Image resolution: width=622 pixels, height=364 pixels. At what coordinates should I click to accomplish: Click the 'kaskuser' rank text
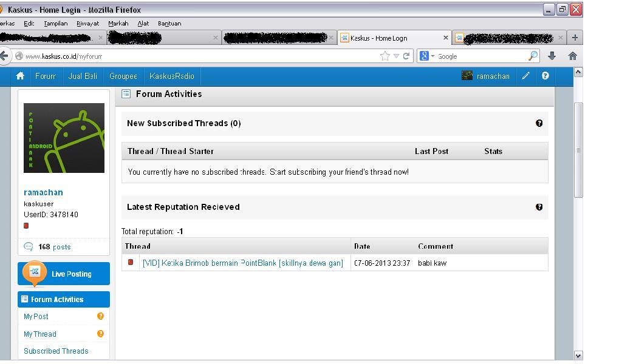[38, 204]
